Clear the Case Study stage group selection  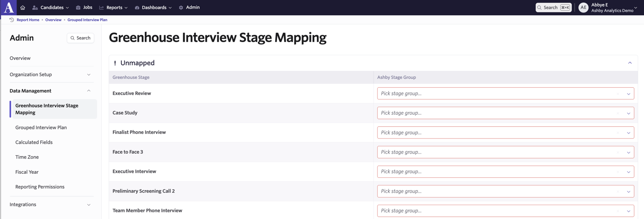[x=618, y=113]
